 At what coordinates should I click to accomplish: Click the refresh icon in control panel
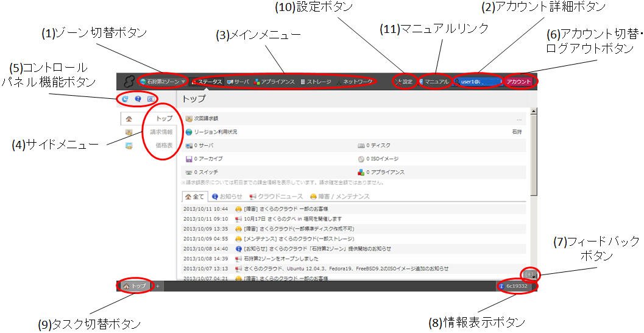tap(126, 99)
